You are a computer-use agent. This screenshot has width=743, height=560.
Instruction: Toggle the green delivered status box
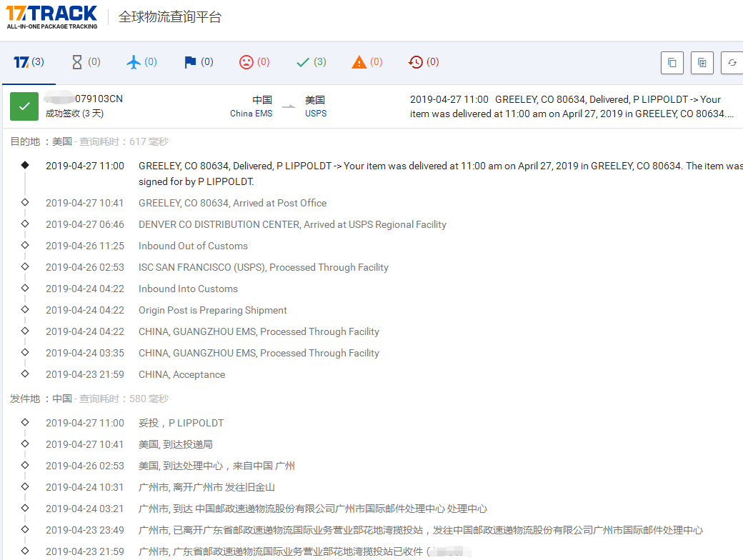(x=24, y=106)
